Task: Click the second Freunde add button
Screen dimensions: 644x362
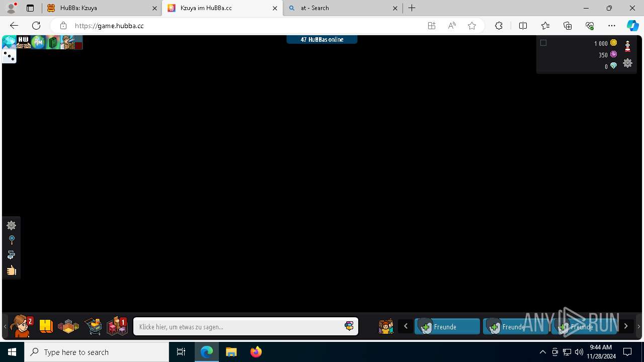Action: [516, 327]
